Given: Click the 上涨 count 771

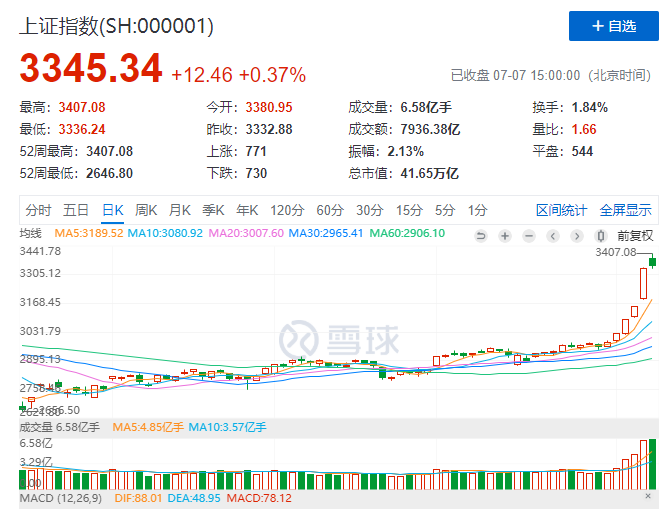Looking at the screenshot, I should pyautogui.click(x=256, y=151).
